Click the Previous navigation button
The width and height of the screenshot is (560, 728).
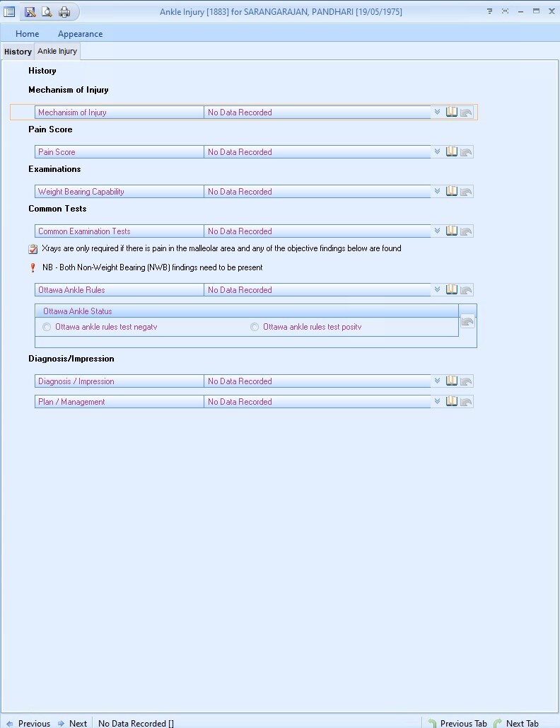(x=28, y=723)
